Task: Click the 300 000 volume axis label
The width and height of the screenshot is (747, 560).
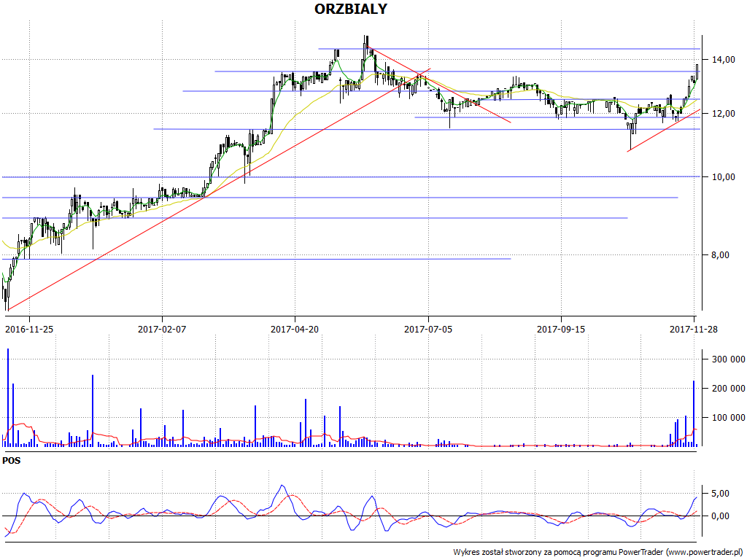Action: pos(729,359)
